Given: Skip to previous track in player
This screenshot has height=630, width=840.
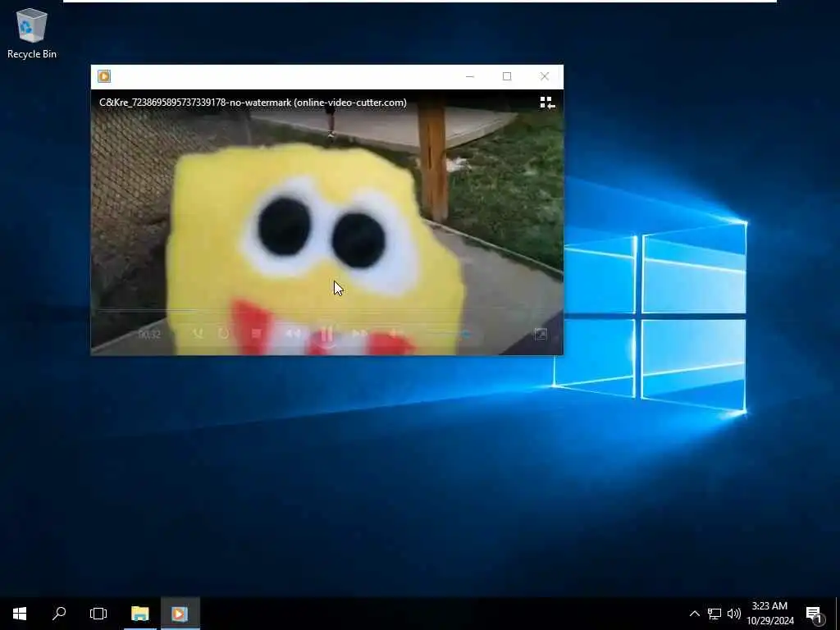Looking at the screenshot, I should tap(293, 334).
